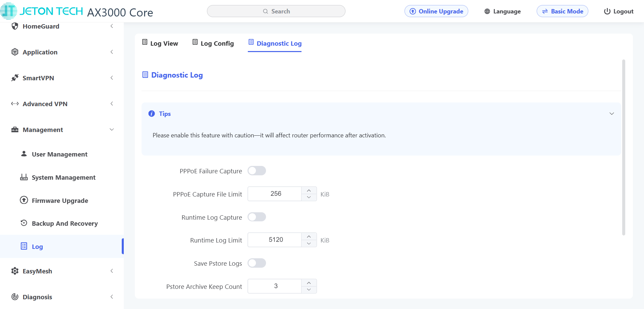Toggle Runtime Log Capture switch
The height and width of the screenshot is (309, 644).
coord(257,217)
